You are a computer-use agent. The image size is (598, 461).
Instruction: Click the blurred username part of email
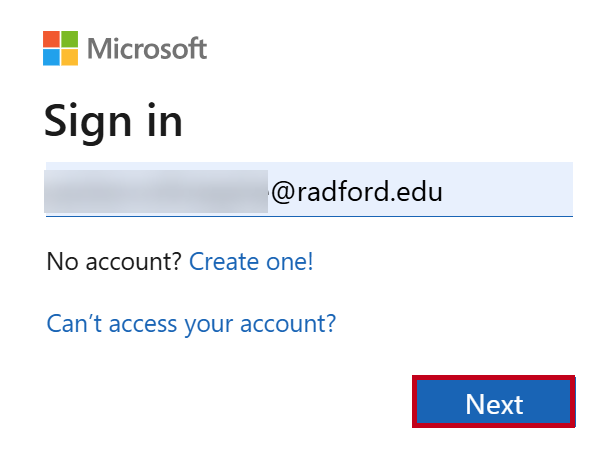pyautogui.click(x=156, y=191)
